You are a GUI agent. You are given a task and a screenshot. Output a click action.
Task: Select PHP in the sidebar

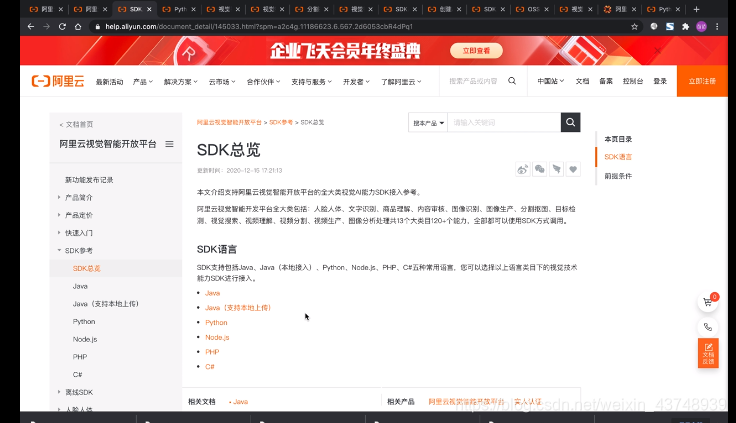pos(80,357)
